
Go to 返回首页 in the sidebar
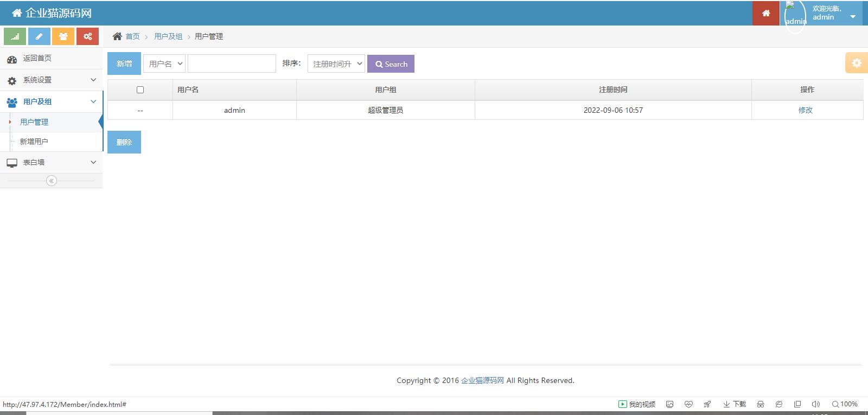[37, 59]
